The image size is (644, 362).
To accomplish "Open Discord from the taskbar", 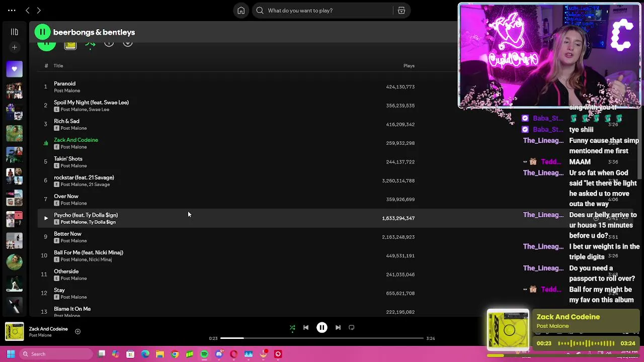I will 219,354.
